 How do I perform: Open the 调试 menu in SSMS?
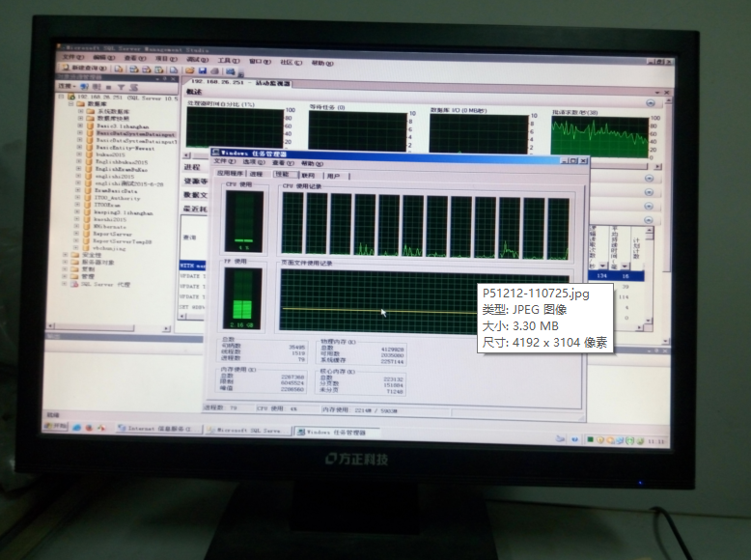(197, 60)
